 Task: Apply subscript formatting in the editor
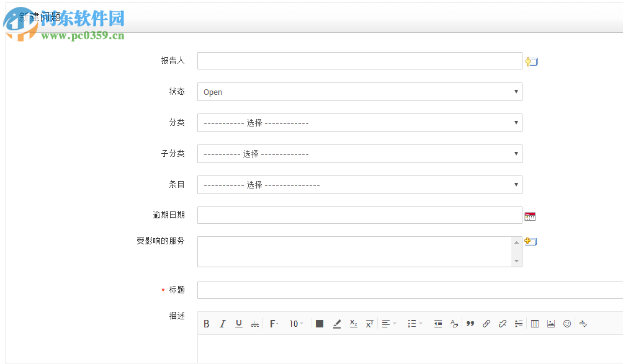[x=353, y=323]
